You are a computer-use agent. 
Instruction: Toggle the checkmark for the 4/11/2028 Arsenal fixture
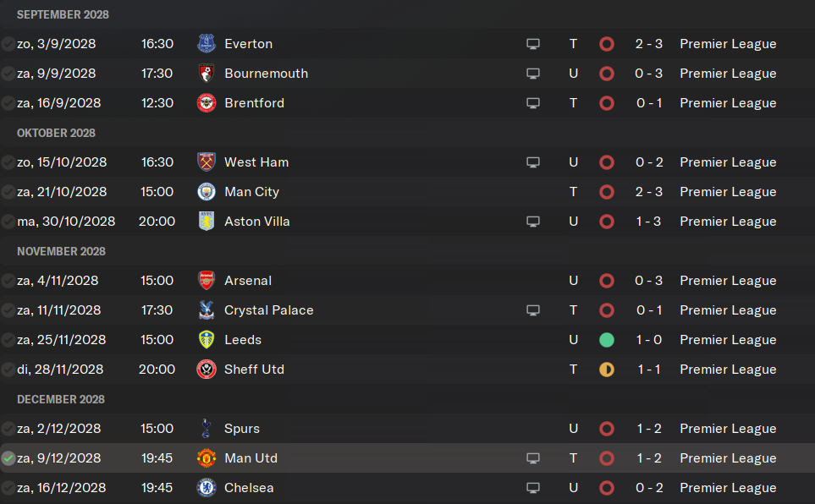[8, 281]
